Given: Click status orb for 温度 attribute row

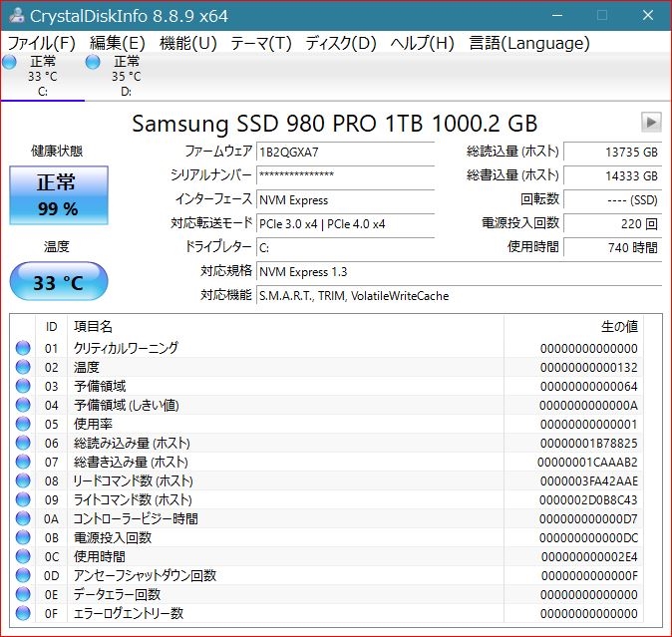Looking at the screenshot, I should click(x=23, y=367).
